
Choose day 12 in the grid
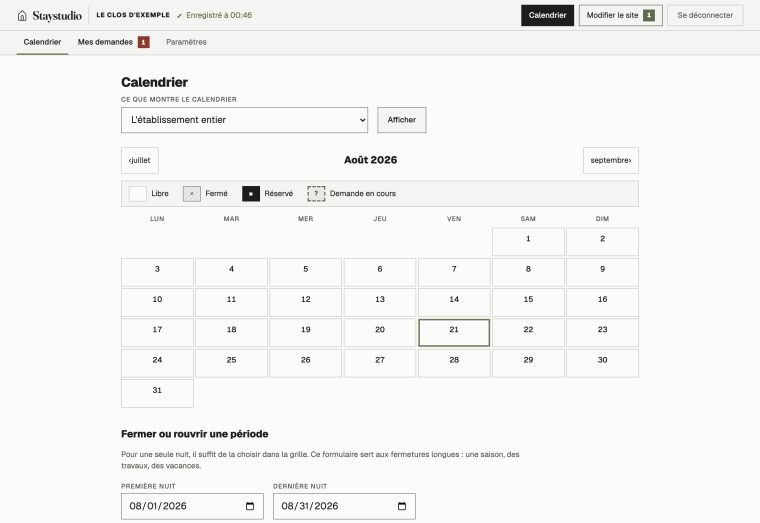(x=305, y=302)
